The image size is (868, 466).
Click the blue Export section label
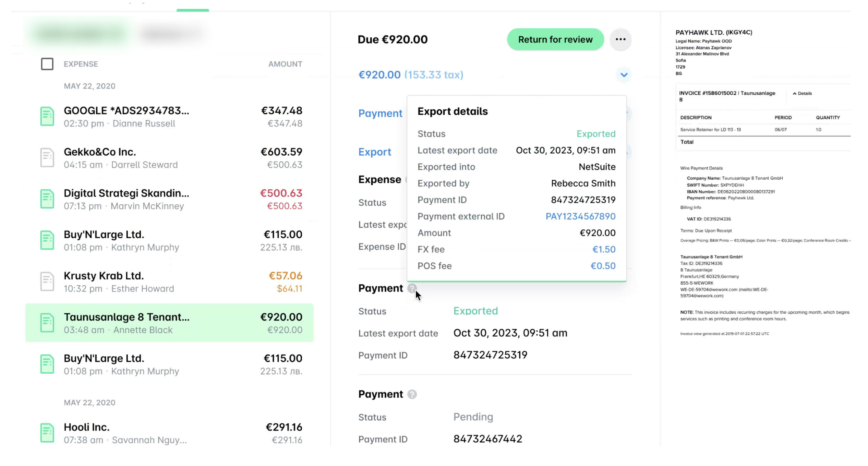[374, 152]
